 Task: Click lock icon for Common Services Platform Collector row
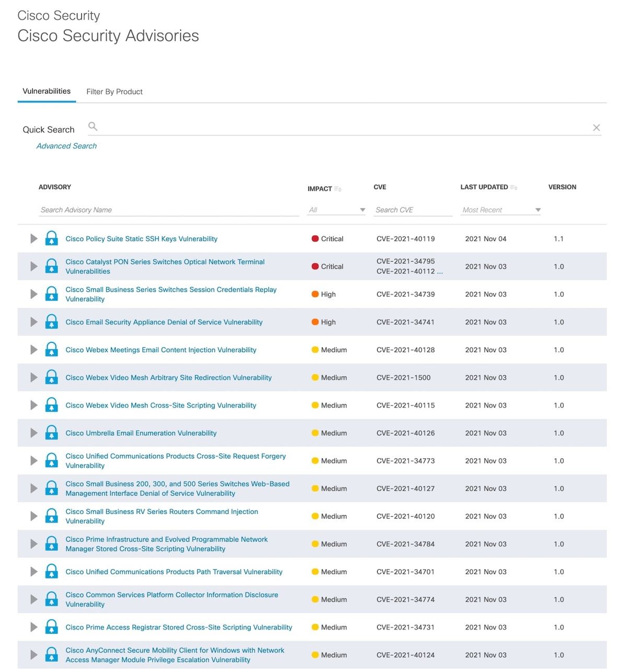tap(51, 599)
